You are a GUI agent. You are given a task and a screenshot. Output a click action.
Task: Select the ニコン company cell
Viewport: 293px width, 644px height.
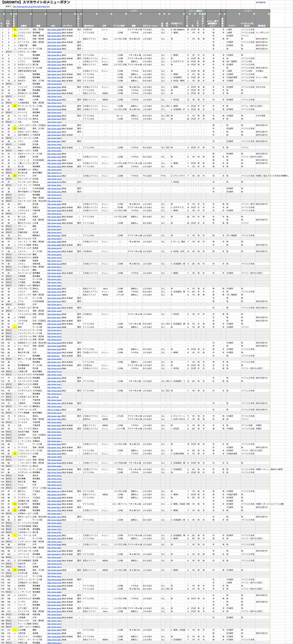(24, 74)
